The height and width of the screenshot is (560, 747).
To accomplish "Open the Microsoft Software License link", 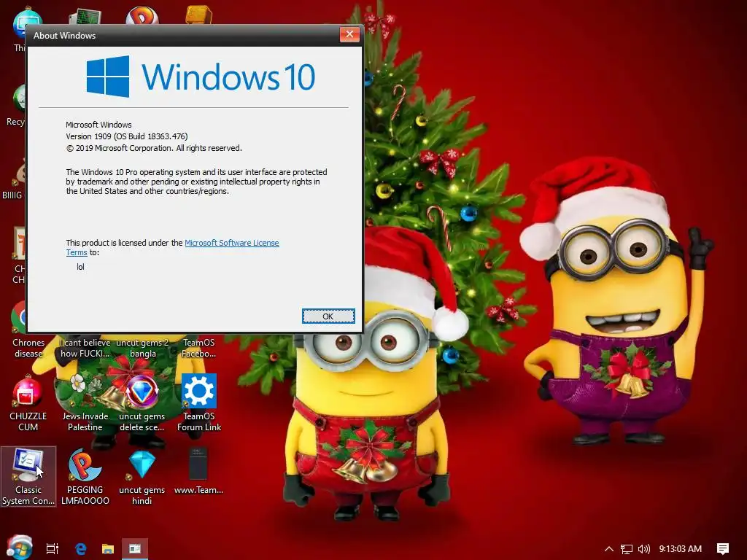I will (231, 243).
